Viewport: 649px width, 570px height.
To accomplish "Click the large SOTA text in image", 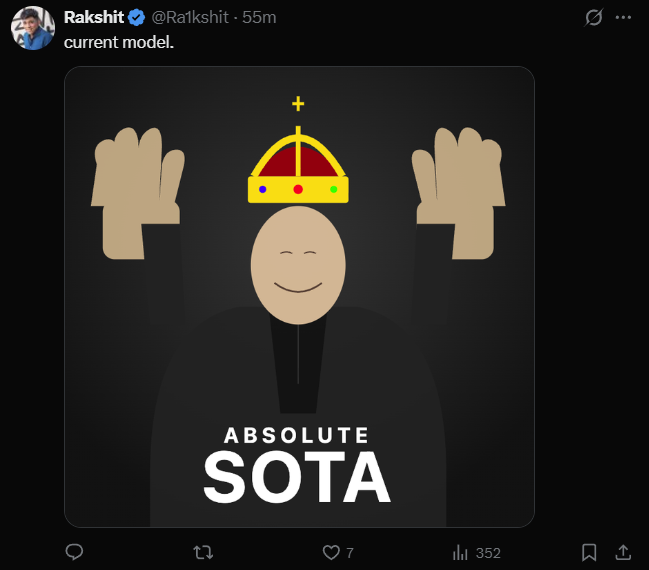I will pos(297,478).
